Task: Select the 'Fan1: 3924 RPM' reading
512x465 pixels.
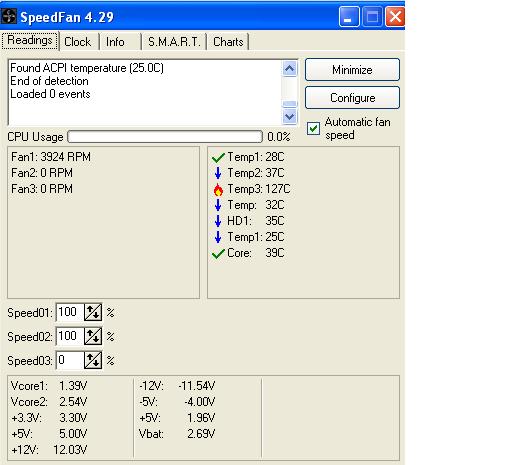Action: (x=51, y=157)
